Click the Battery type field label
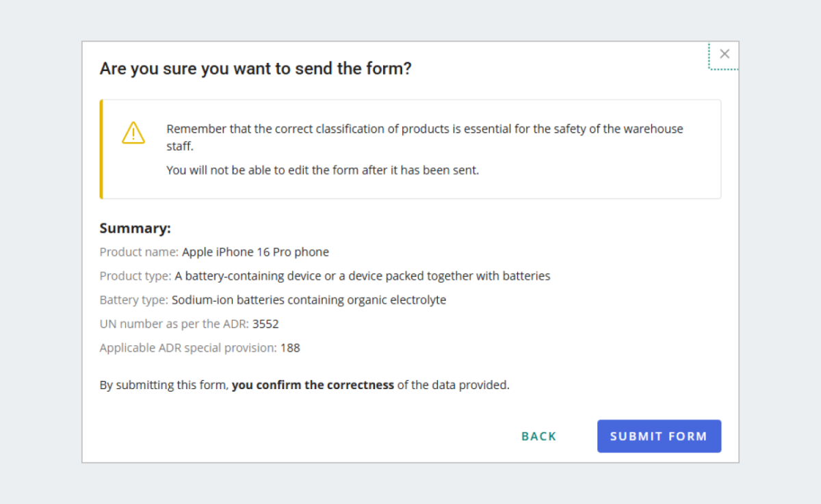821x504 pixels. click(134, 300)
